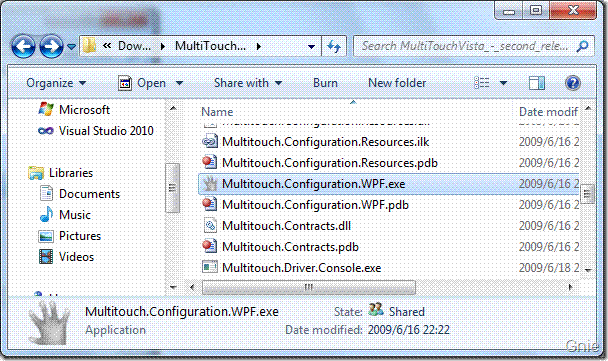This screenshot has height=361, width=608.
Task: Open the address bar history dropdown
Action: click(311, 47)
